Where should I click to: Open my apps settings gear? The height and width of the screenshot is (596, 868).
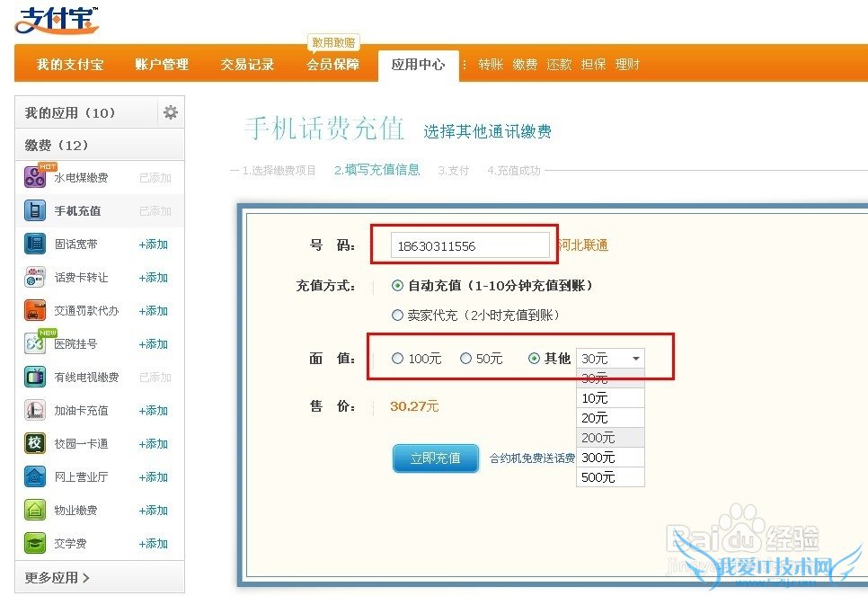point(171,112)
